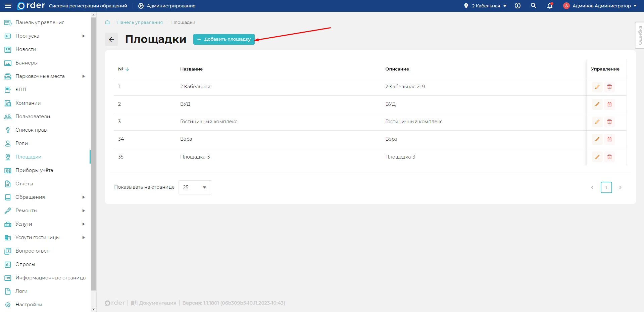This screenshot has height=312, width=644.
Task: Click the back arrow next to Площадки title
Action: (111, 39)
